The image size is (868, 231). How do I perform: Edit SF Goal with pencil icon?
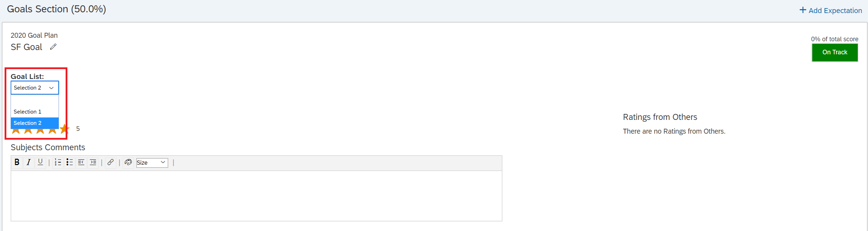tap(53, 47)
